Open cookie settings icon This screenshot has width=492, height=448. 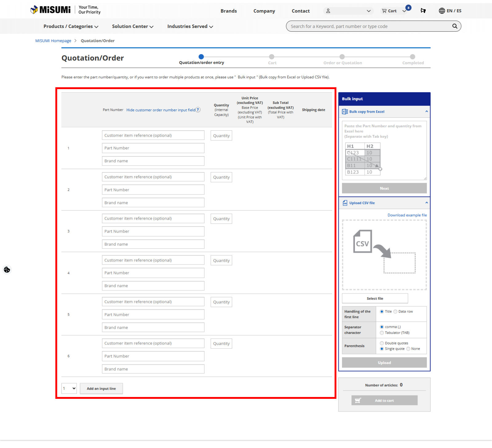(7, 270)
